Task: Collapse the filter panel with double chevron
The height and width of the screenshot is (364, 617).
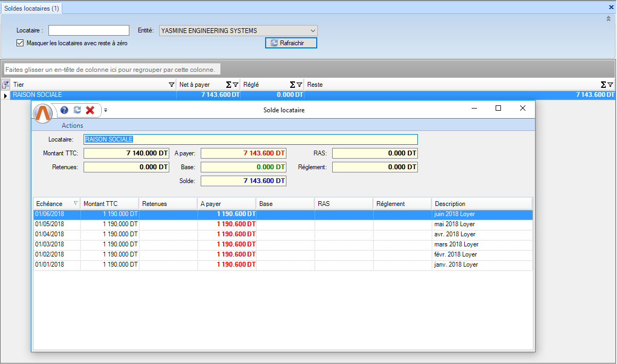Action: tap(608, 19)
